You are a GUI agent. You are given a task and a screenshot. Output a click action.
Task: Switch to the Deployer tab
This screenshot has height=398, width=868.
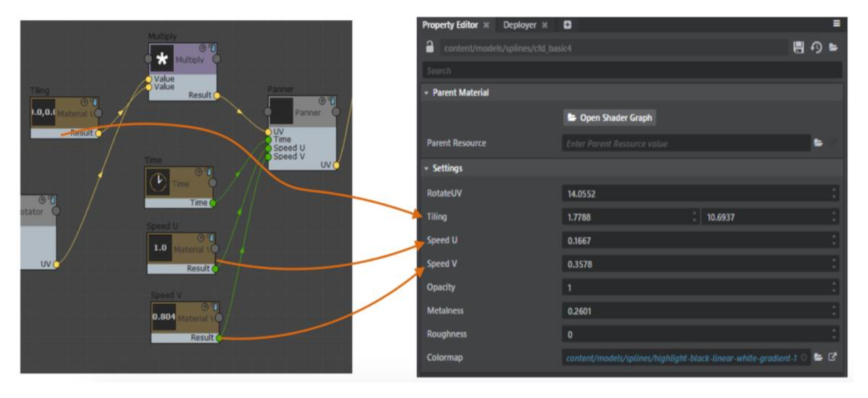519,25
